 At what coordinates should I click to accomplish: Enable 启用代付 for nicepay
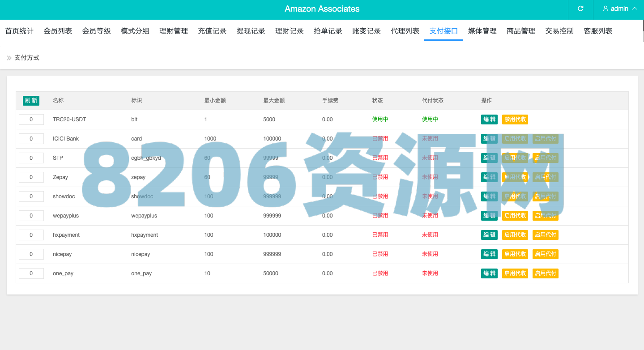545,254
